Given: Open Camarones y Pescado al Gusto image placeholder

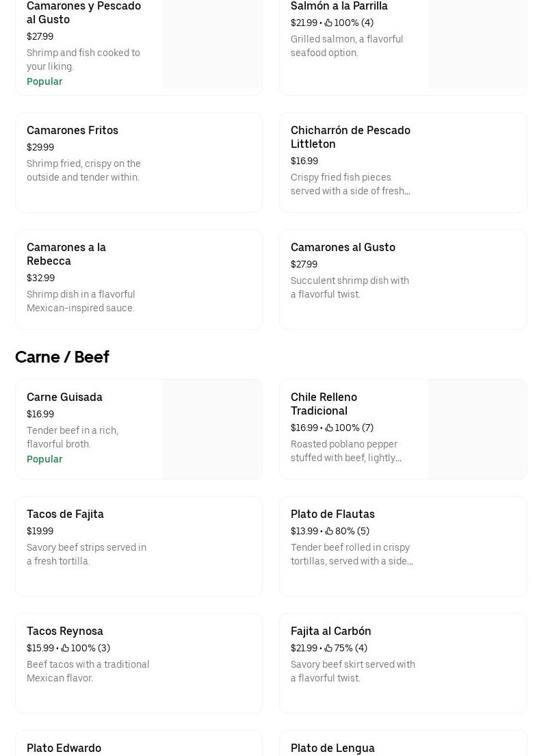Looking at the screenshot, I should [x=212, y=43].
